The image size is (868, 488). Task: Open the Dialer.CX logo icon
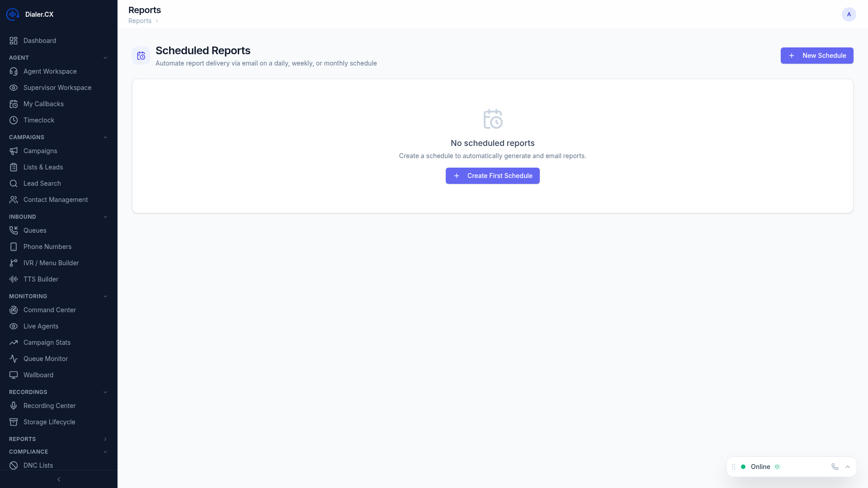[x=12, y=14]
